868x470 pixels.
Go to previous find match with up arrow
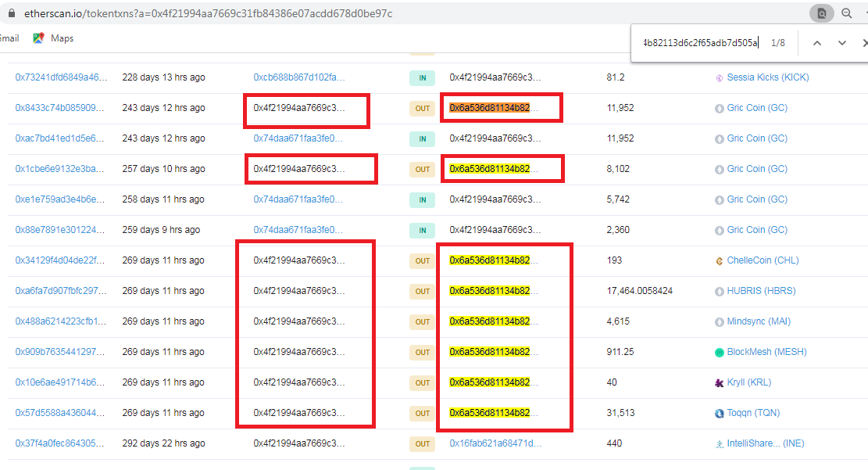coord(817,43)
